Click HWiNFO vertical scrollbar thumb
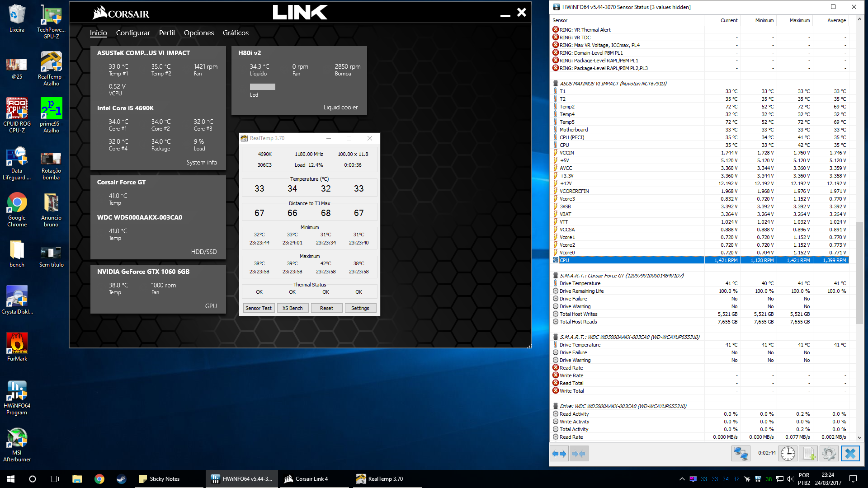Screen dimensions: 868x488 pos(859,272)
